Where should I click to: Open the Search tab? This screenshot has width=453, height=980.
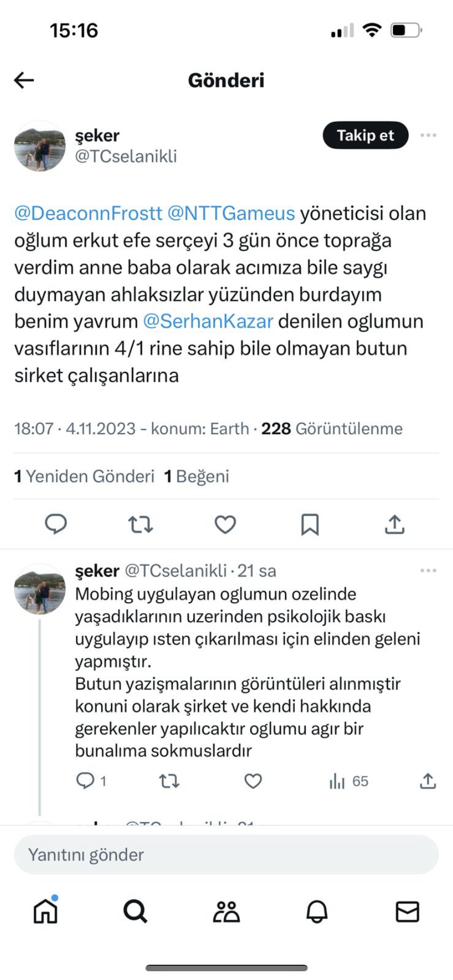click(x=135, y=912)
